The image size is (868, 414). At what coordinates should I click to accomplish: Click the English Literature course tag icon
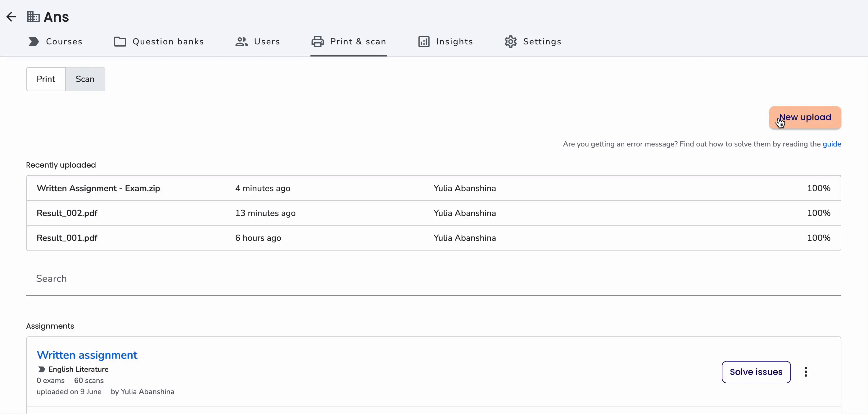click(x=42, y=369)
